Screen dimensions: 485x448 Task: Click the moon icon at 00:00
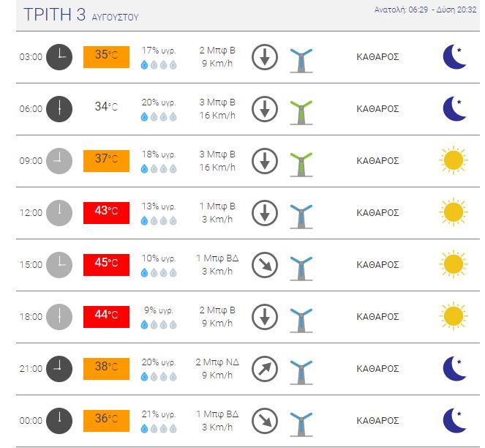coord(454,421)
